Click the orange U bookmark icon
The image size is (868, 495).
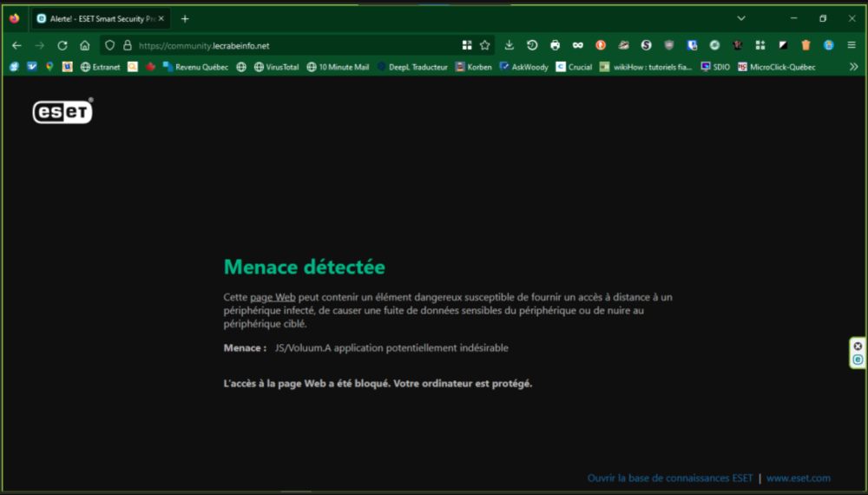[x=67, y=67]
